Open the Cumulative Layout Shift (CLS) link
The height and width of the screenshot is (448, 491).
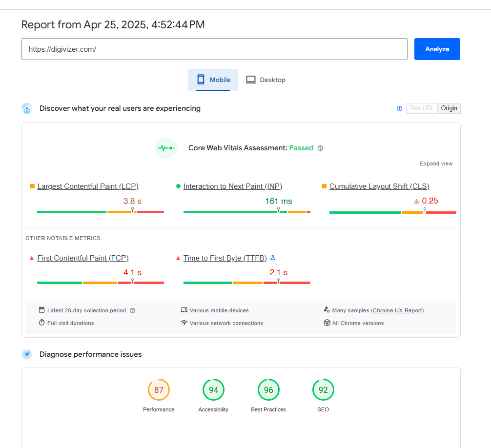[379, 186]
